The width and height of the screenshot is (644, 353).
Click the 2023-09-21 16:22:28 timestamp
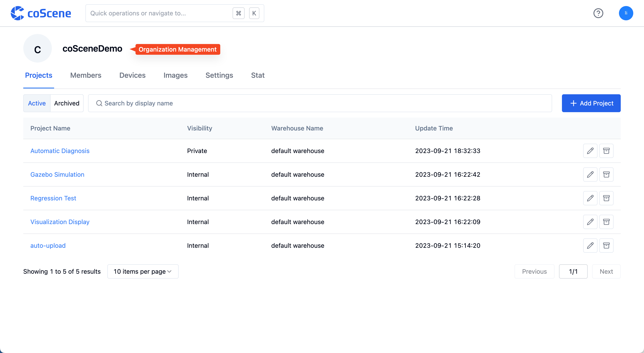point(447,198)
